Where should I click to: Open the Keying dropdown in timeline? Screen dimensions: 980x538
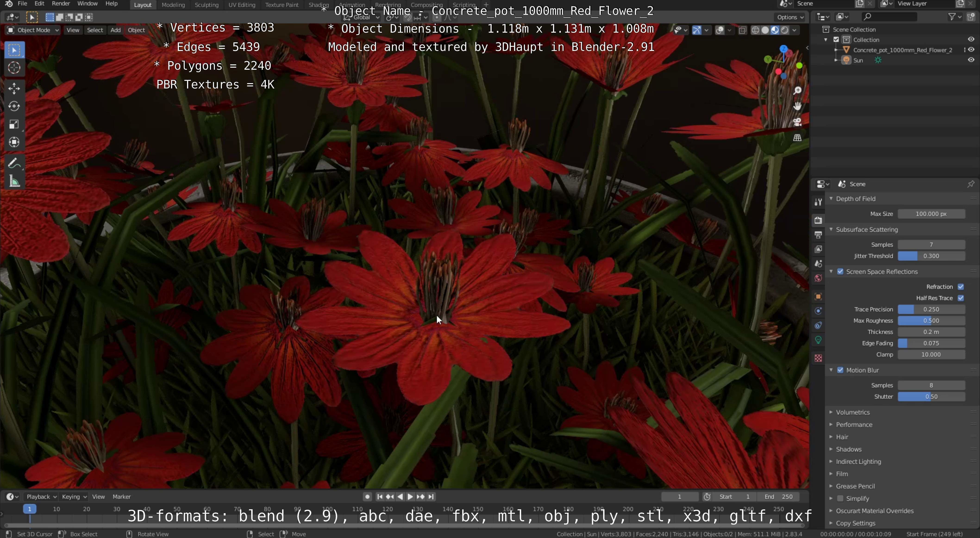point(74,497)
